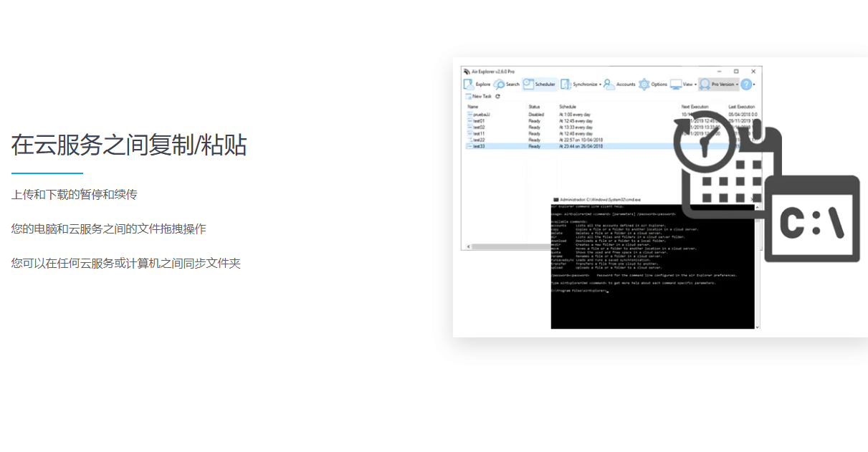Click the refresh icon beside New Task
868x452 pixels.
tap(497, 96)
